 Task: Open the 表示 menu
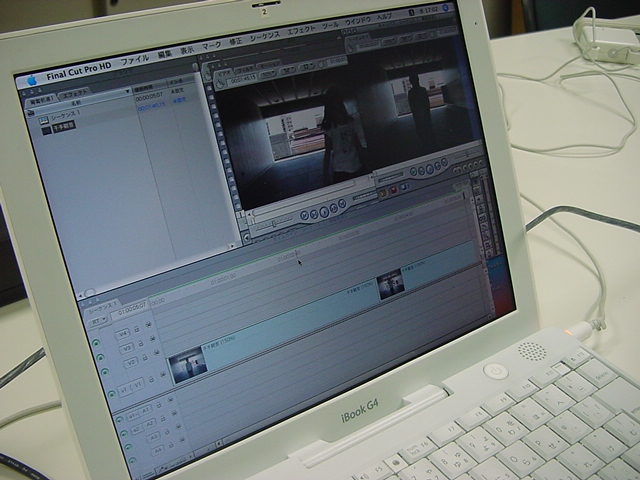tap(187, 51)
